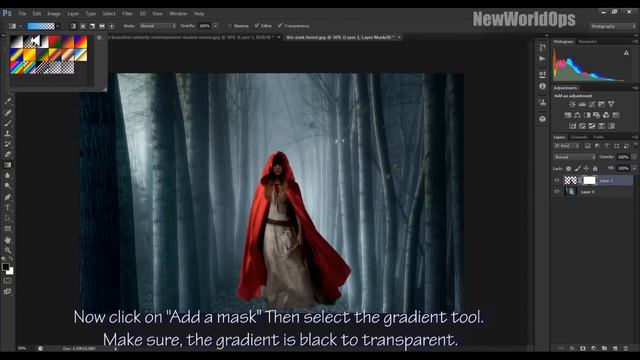
Task: Hide Layer 0 using its eye icon
Action: 557,191
